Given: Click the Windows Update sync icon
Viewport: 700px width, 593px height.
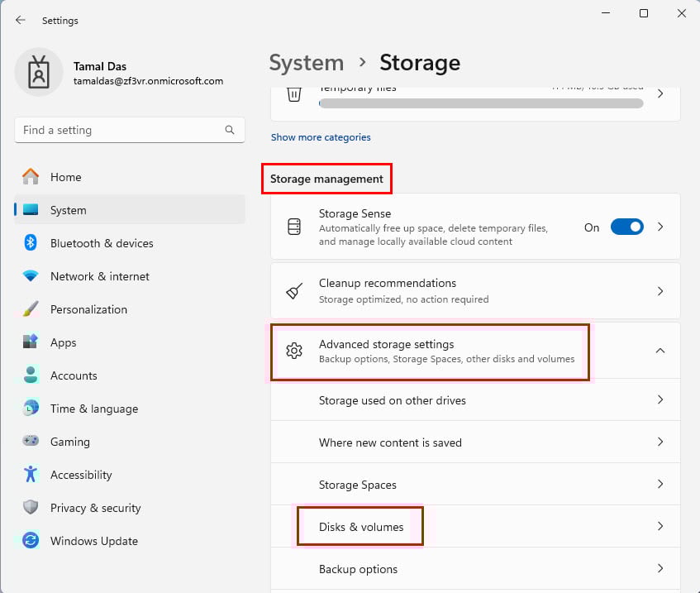Looking at the screenshot, I should coord(31,541).
